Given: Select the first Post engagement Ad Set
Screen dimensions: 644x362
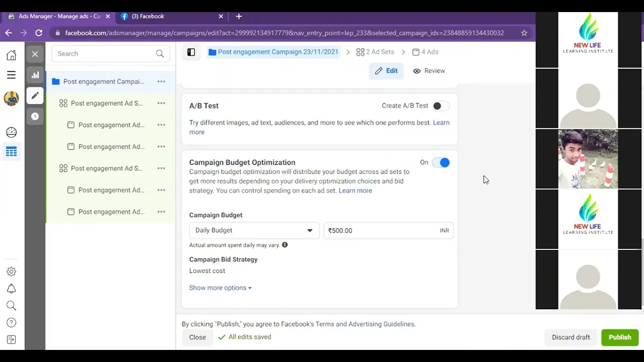Looking at the screenshot, I should pyautogui.click(x=107, y=103).
